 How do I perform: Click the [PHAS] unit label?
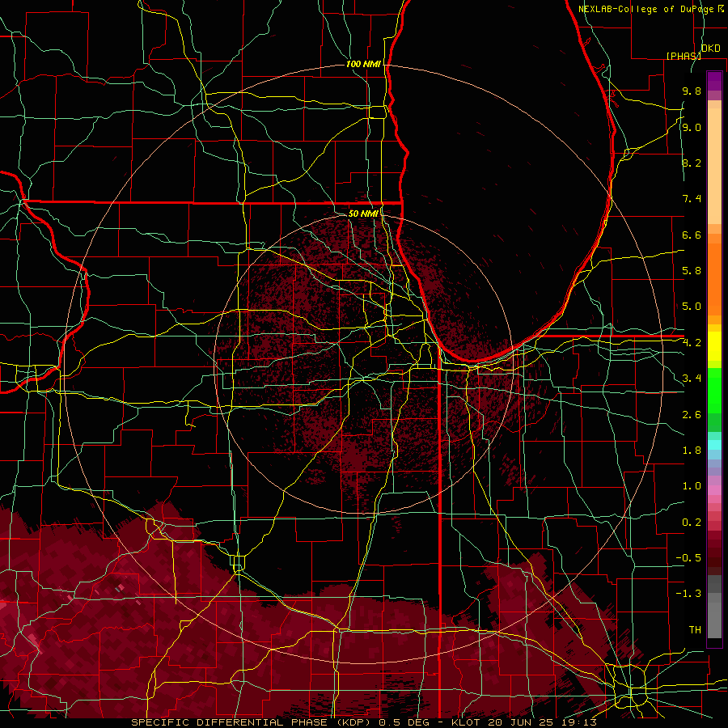[x=684, y=56]
